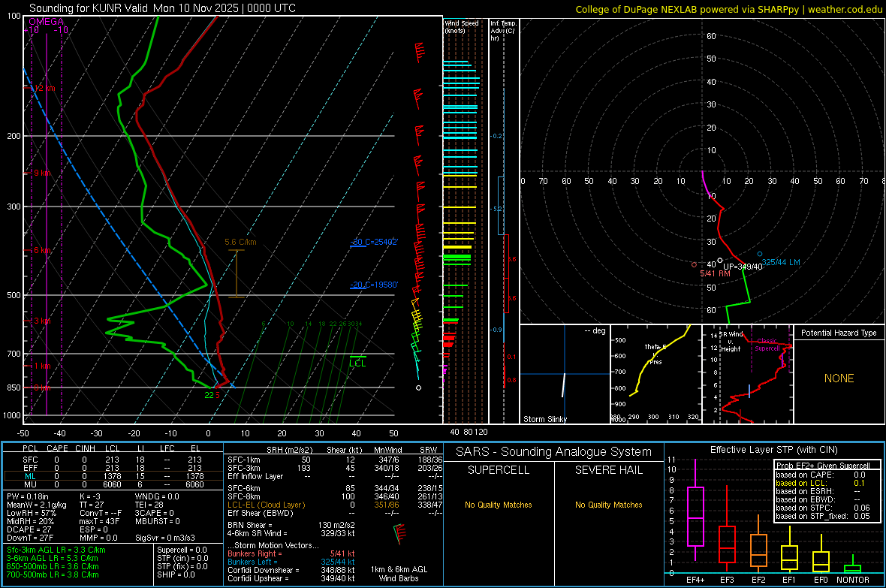Click the 'SR Wind v. Height' inset label
Image resolution: width=886 pixels, height=588 pixels.
[731, 342]
